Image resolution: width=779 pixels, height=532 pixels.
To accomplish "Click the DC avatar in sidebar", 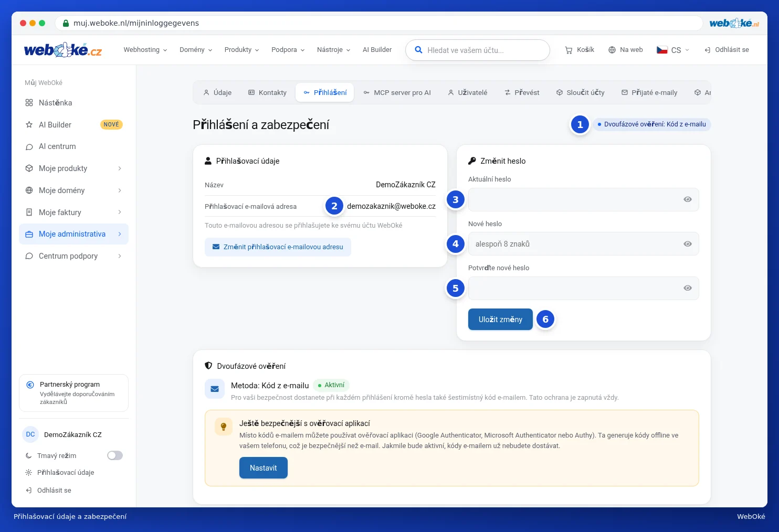I will [30, 434].
